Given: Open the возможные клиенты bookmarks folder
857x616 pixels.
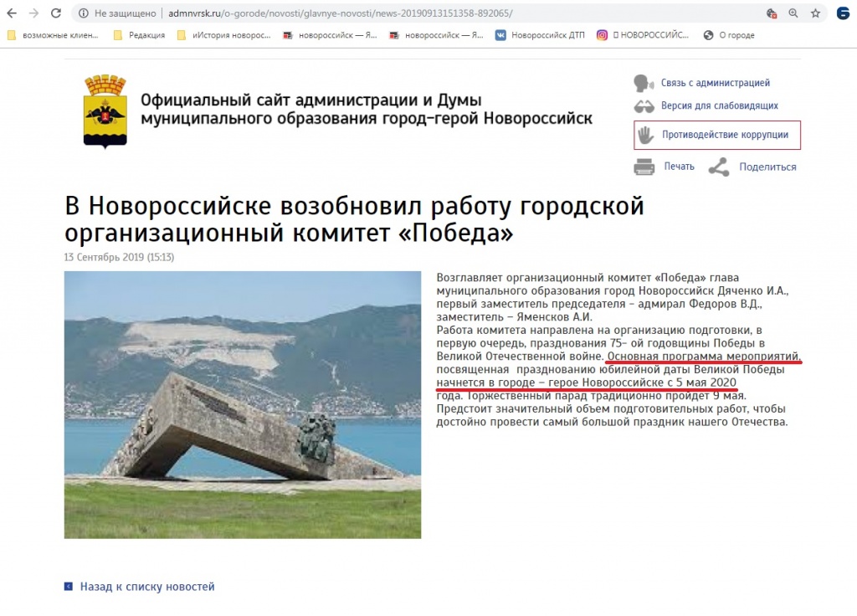Looking at the screenshot, I should click(59, 35).
